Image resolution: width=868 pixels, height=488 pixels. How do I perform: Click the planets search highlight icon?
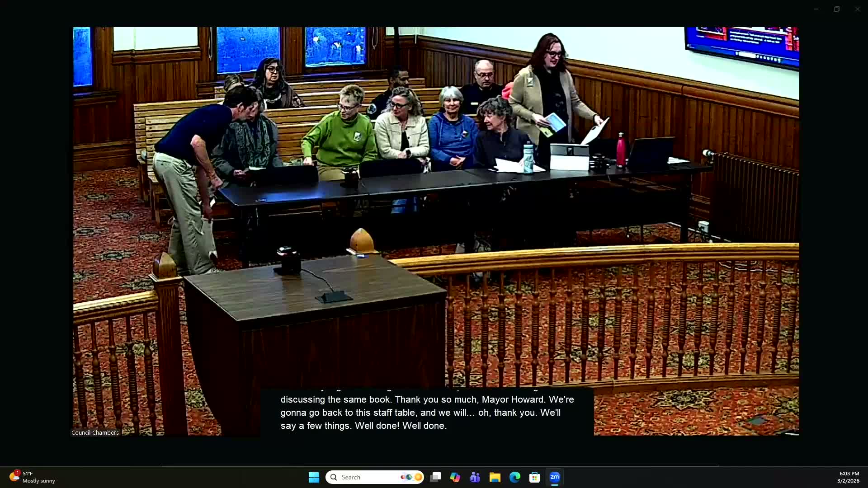[411, 477]
